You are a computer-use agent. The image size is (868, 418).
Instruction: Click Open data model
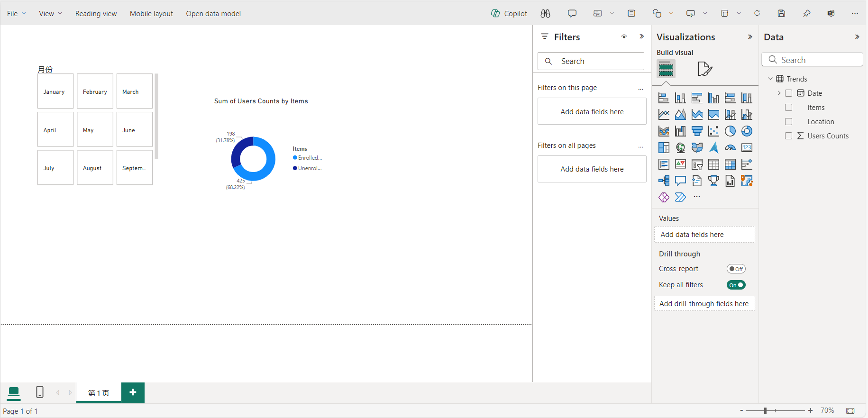[213, 14]
